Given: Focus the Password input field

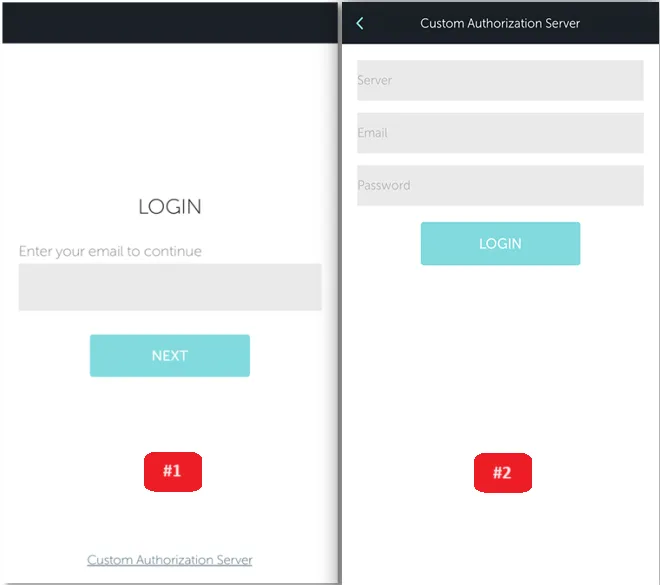Looking at the screenshot, I should click(x=500, y=186).
